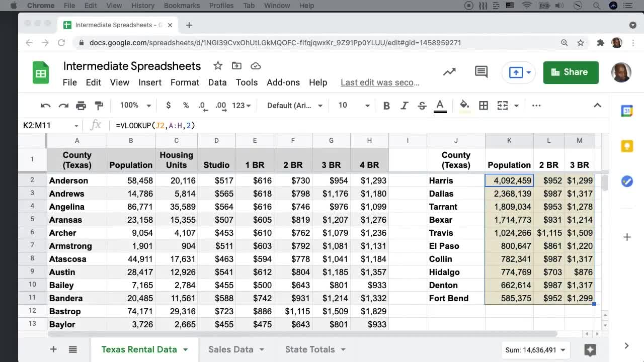Open the borders tool
Viewport: 644px width, 362px height.
click(x=484, y=106)
